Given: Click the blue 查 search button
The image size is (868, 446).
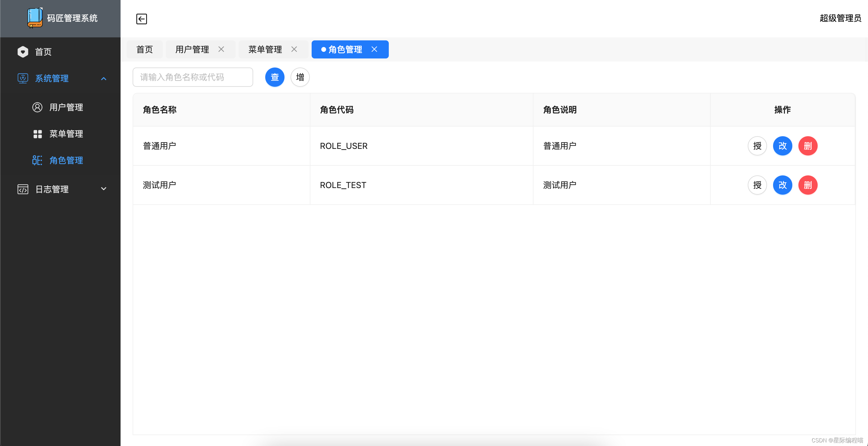Looking at the screenshot, I should 275,77.
